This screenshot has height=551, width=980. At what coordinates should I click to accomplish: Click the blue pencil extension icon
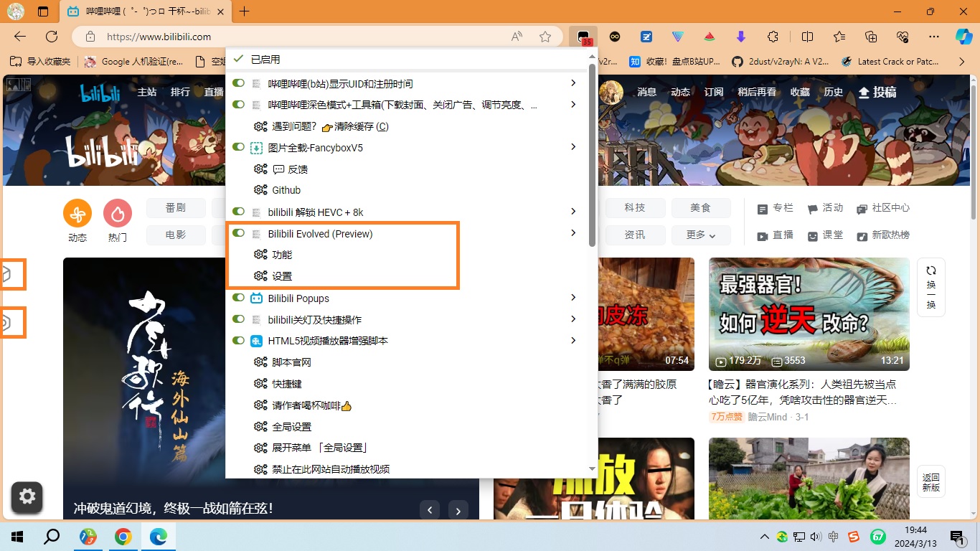tap(646, 37)
